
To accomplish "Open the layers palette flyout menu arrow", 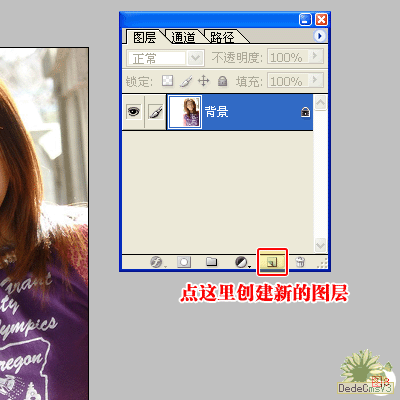I will (x=320, y=36).
